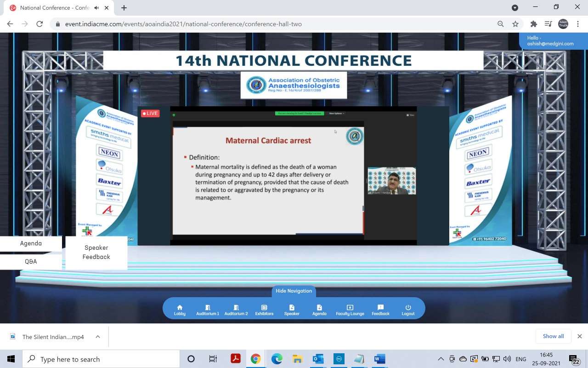
Task: Show hidden system tray icons
Action: click(441, 359)
